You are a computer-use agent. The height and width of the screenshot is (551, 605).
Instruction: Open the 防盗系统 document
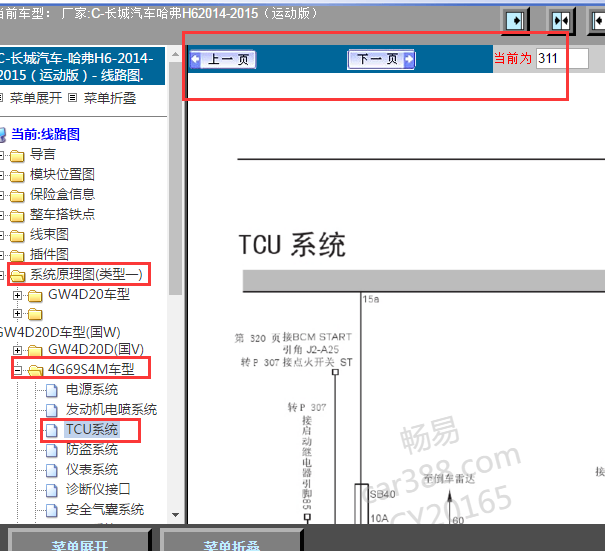click(x=92, y=450)
